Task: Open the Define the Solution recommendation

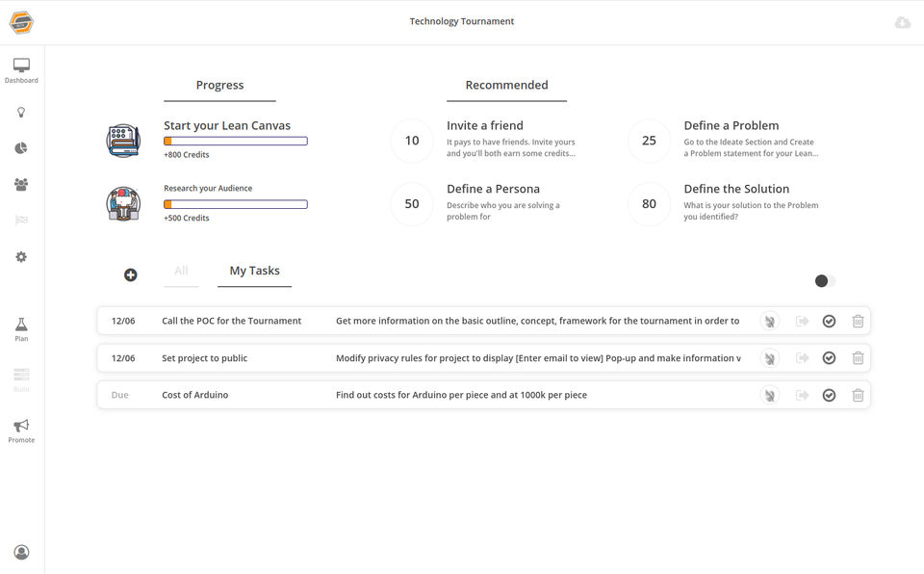Action: 736,190
